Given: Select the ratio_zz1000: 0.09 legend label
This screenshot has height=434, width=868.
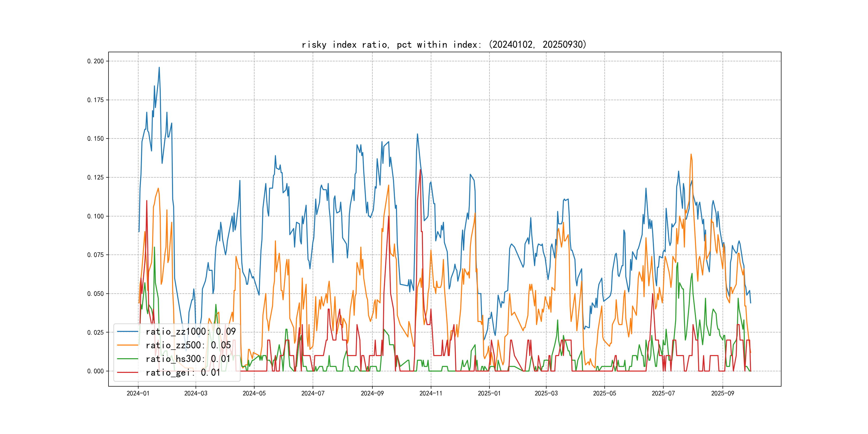Looking at the screenshot, I should tap(190, 332).
